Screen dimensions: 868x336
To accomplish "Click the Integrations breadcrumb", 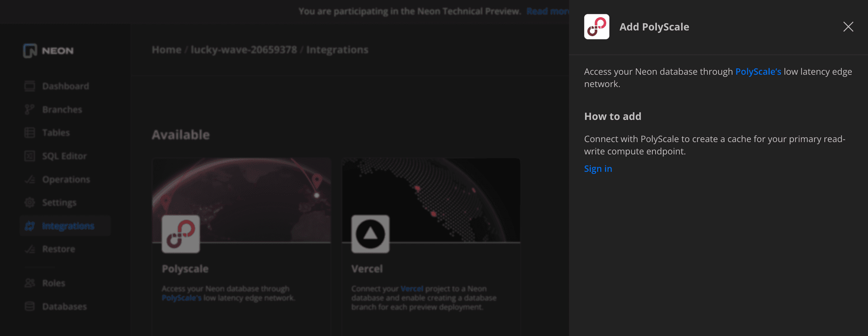I will pyautogui.click(x=337, y=50).
